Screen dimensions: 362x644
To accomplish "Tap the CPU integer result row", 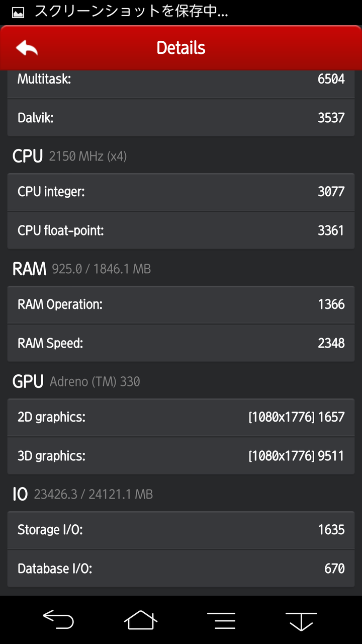I will [x=181, y=192].
